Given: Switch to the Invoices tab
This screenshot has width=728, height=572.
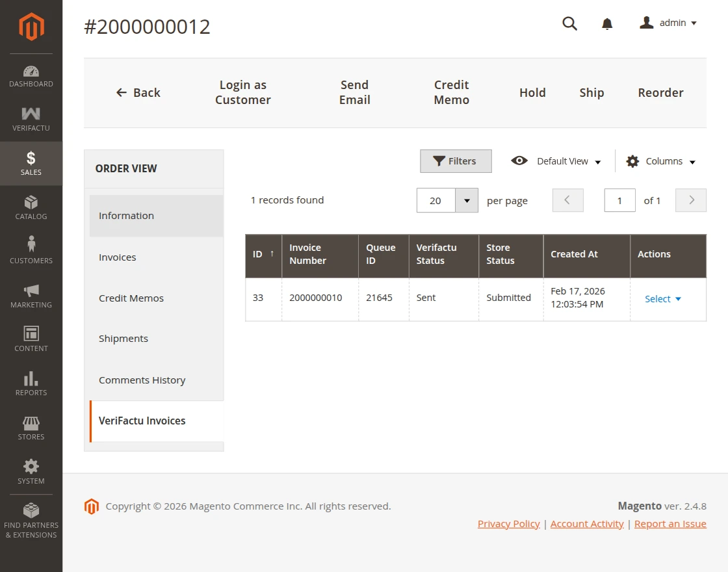Looking at the screenshot, I should click(x=117, y=257).
